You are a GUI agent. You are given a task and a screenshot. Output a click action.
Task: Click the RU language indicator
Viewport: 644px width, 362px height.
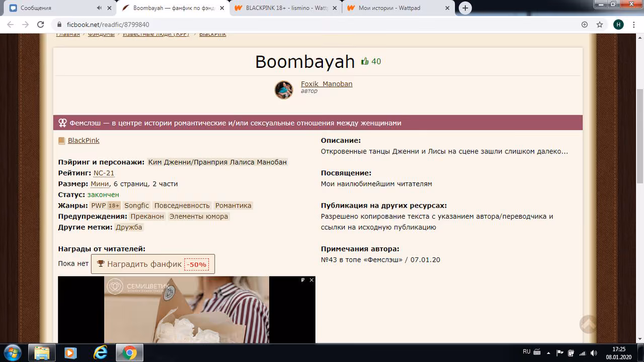[x=526, y=352]
